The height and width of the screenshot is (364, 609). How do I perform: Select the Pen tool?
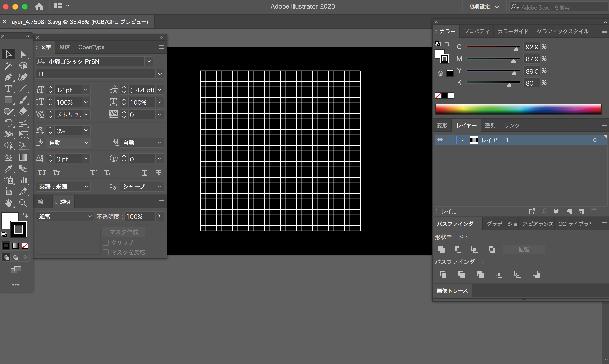point(8,77)
